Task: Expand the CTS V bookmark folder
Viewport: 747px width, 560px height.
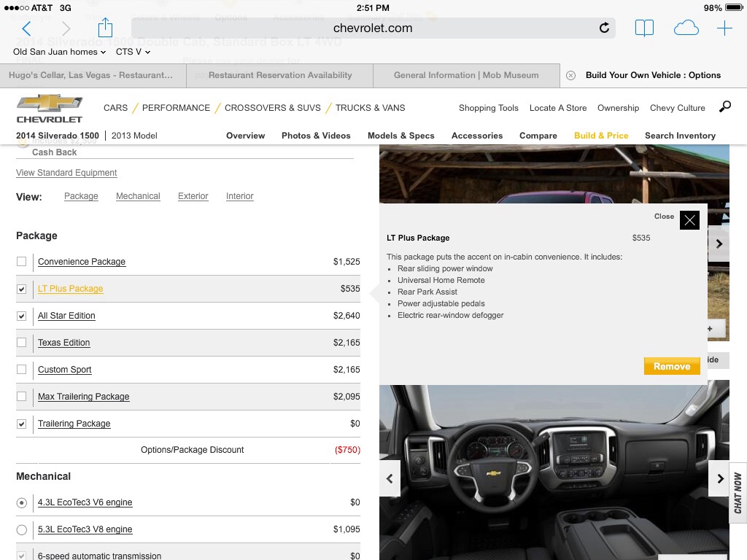Action: click(133, 52)
